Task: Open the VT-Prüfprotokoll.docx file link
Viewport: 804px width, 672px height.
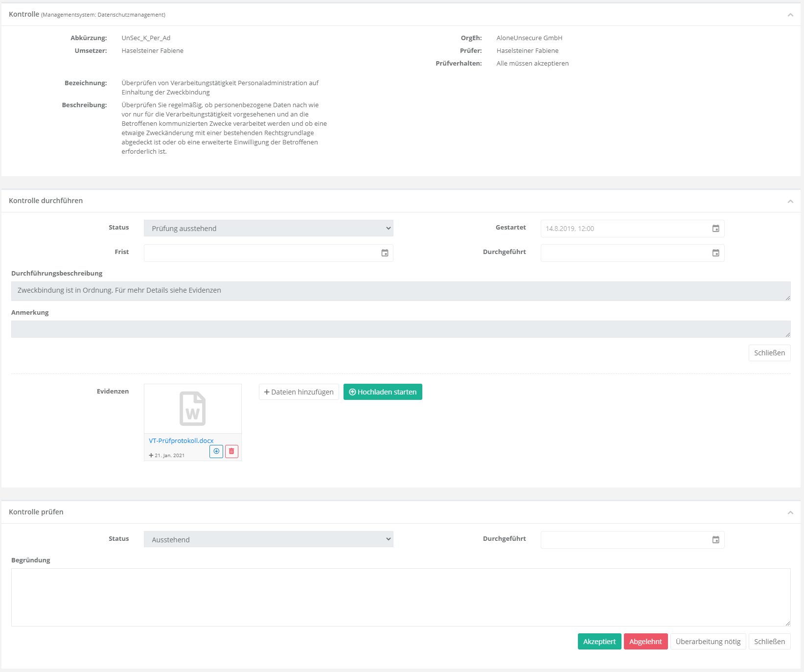Action: click(181, 440)
